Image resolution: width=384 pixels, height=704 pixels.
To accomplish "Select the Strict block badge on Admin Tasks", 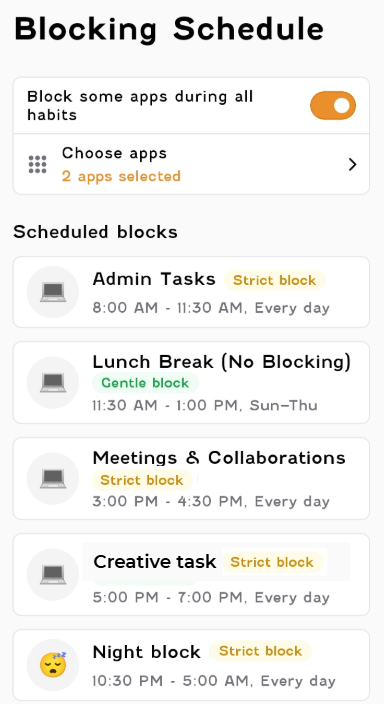I will pyautogui.click(x=274, y=281).
